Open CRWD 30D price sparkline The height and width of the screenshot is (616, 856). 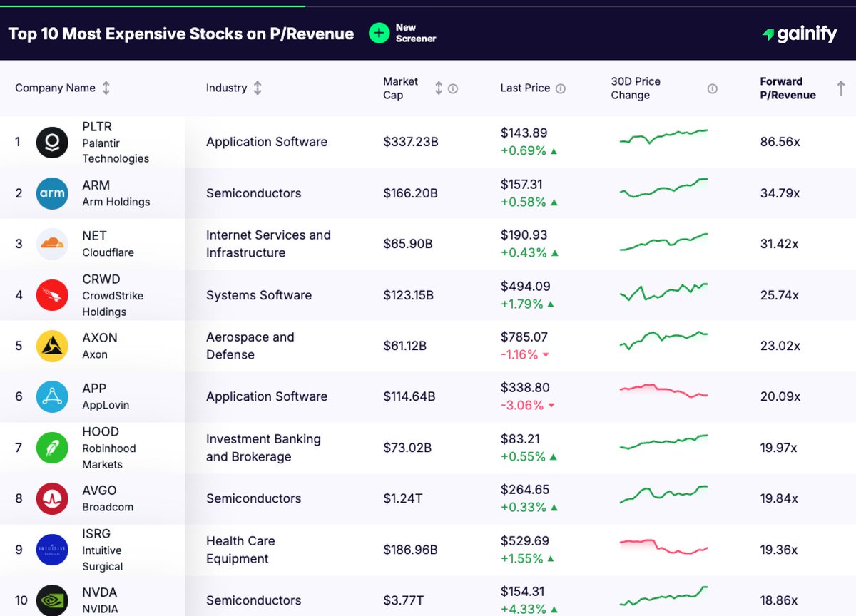point(663,292)
